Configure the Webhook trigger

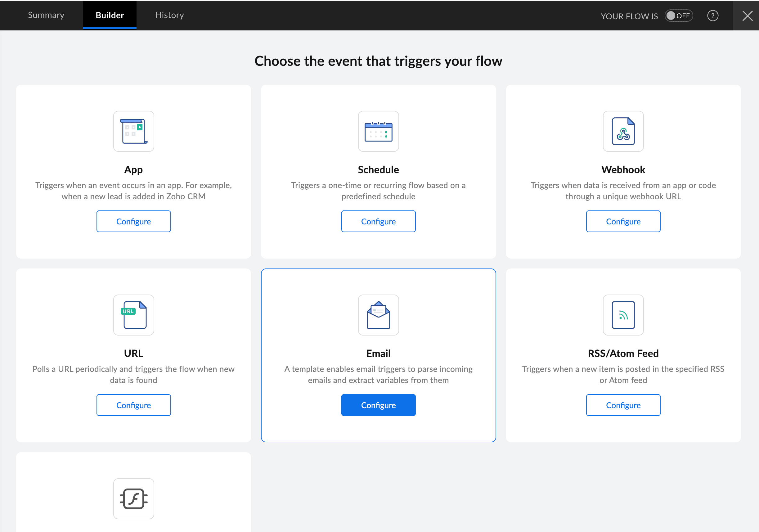[623, 221]
